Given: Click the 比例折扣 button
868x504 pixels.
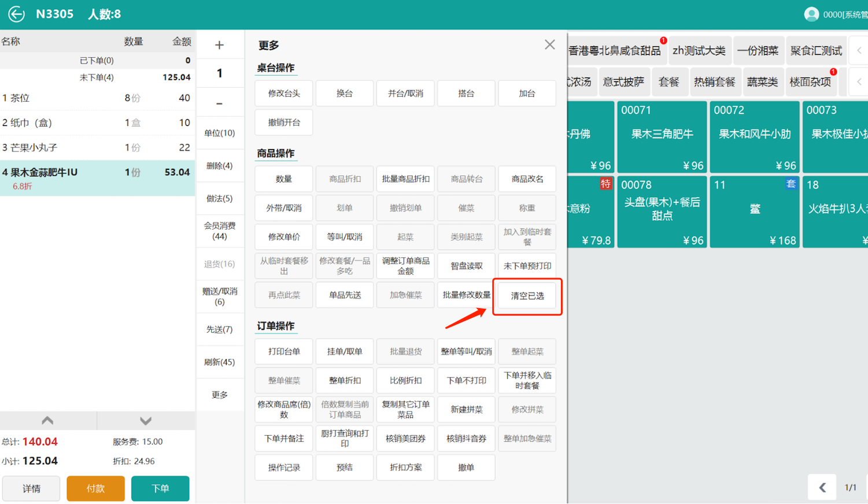Looking at the screenshot, I should [405, 380].
